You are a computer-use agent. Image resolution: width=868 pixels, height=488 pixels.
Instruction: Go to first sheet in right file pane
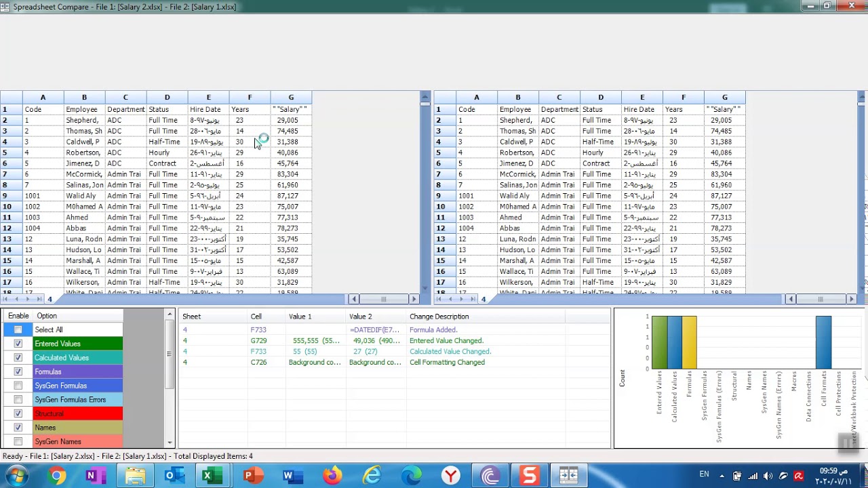(x=440, y=299)
